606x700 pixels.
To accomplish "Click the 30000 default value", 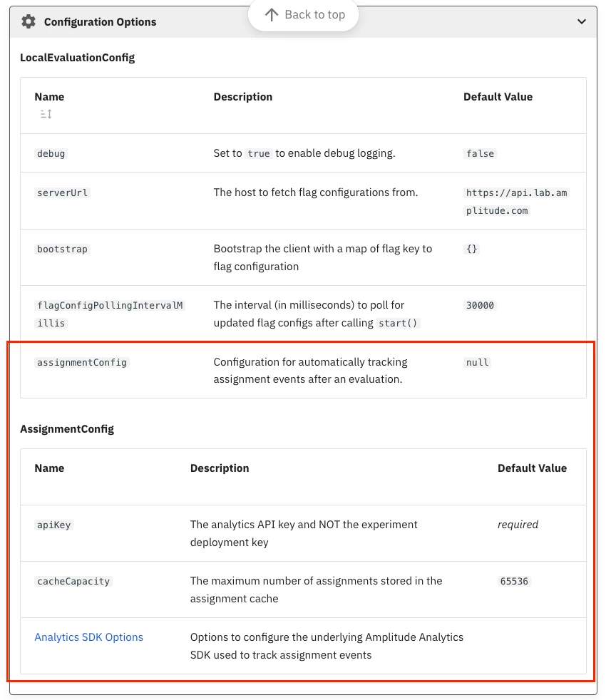I will [480, 305].
